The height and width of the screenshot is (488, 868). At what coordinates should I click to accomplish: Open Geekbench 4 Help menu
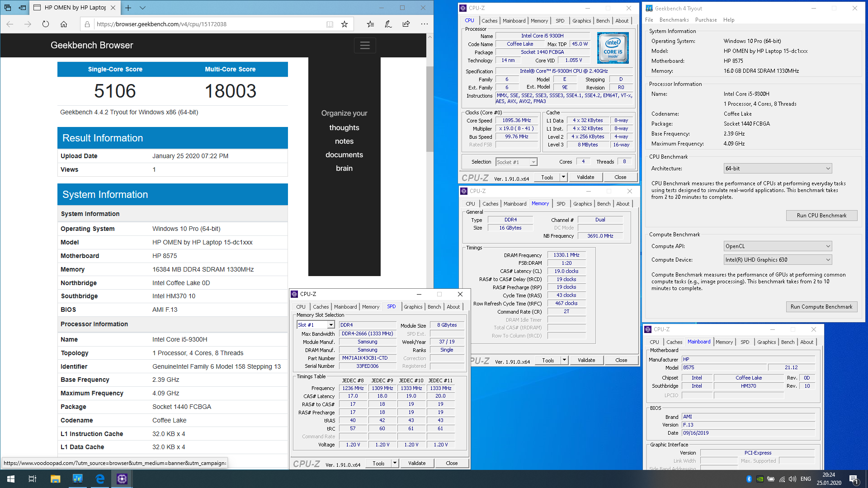click(729, 20)
